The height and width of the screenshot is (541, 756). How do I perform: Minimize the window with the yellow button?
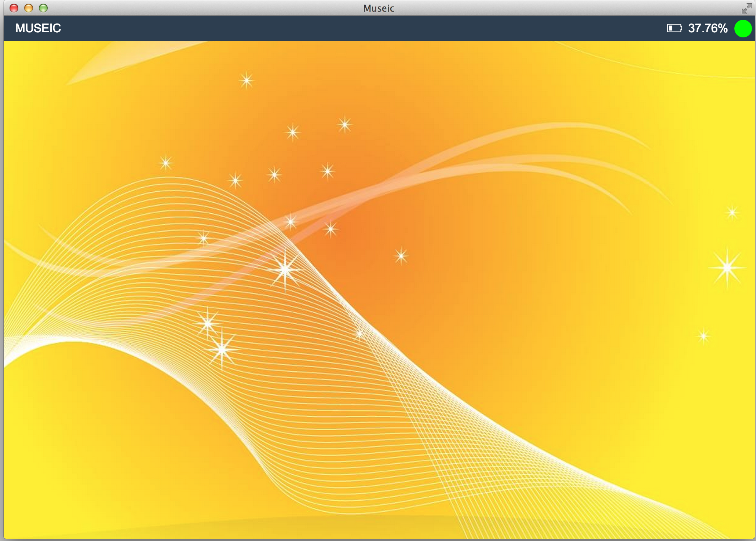[29, 8]
